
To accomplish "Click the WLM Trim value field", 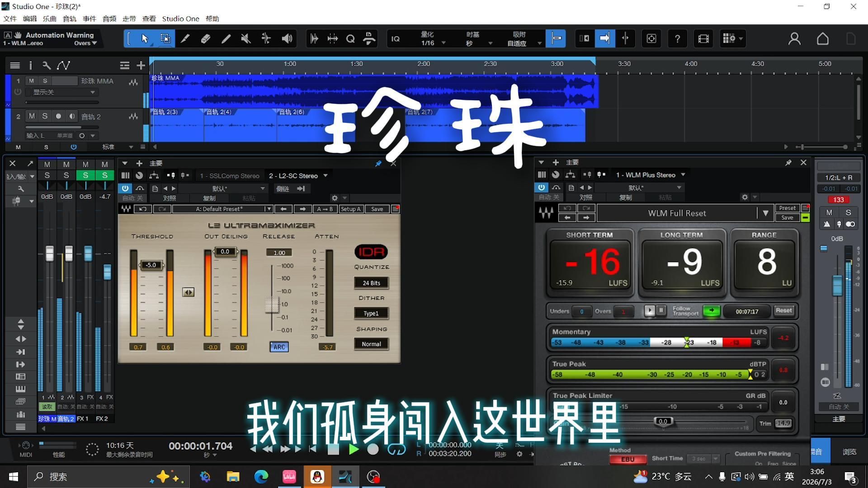I will [x=783, y=423].
